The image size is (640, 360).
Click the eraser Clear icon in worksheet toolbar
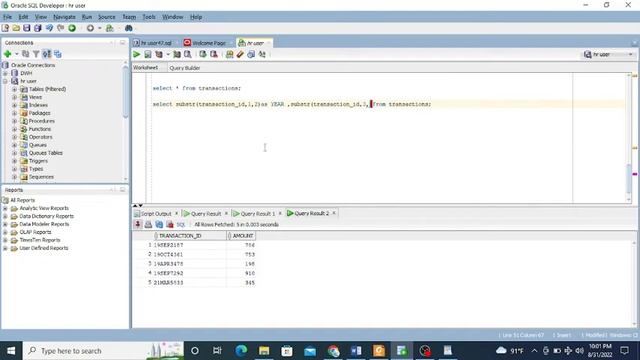[x=240, y=54]
